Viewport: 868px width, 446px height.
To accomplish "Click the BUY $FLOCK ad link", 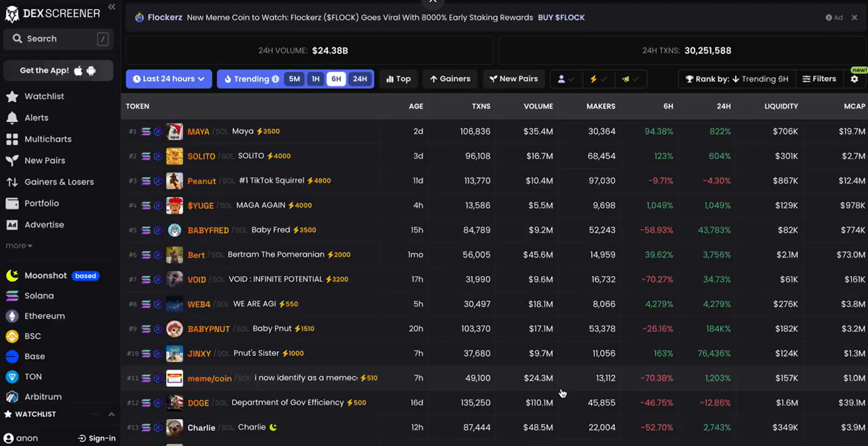I will coord(561,17).
